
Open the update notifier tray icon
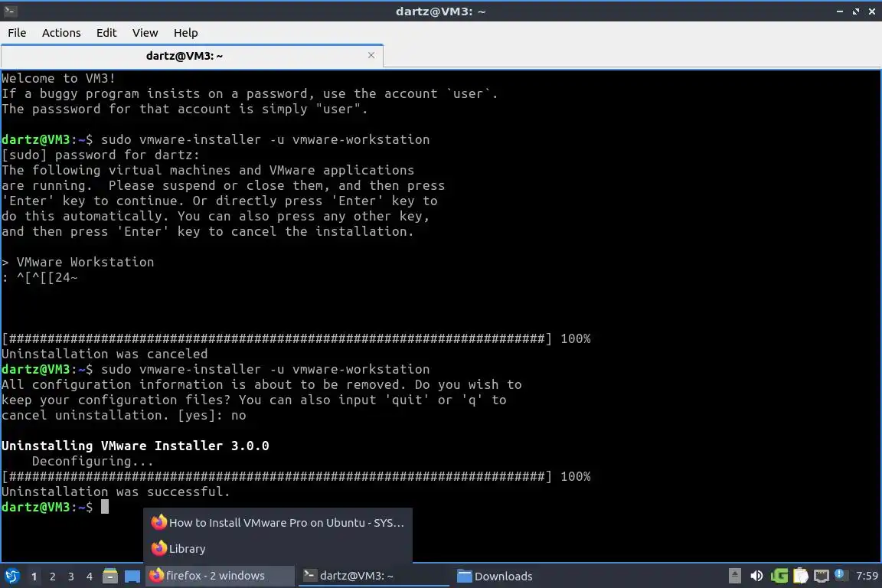pos(839,574)
